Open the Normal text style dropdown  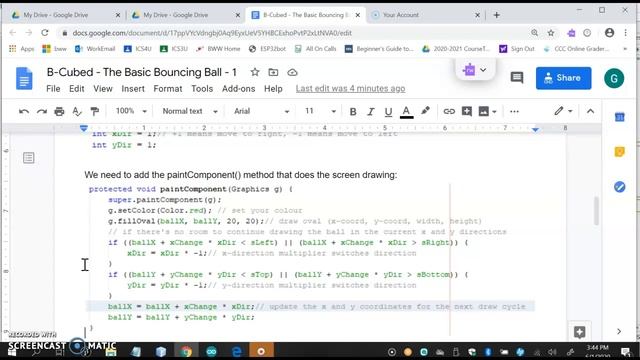pos(190,111)
